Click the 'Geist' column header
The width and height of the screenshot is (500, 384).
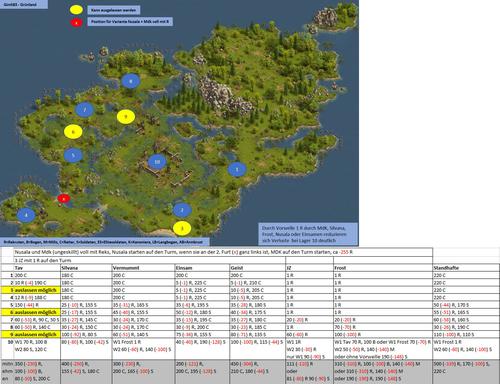pyautogui.click(x=258, y=268)
